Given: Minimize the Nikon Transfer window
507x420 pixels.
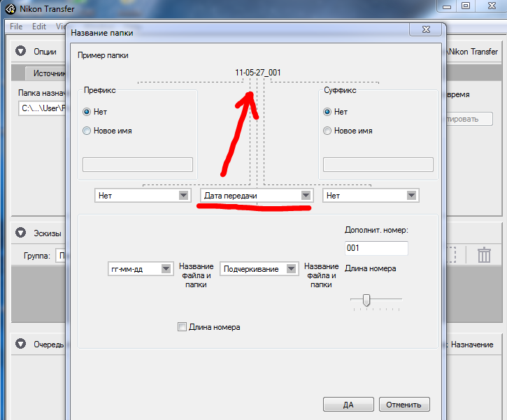Looking at the screenshot, I should pos(447,6).
